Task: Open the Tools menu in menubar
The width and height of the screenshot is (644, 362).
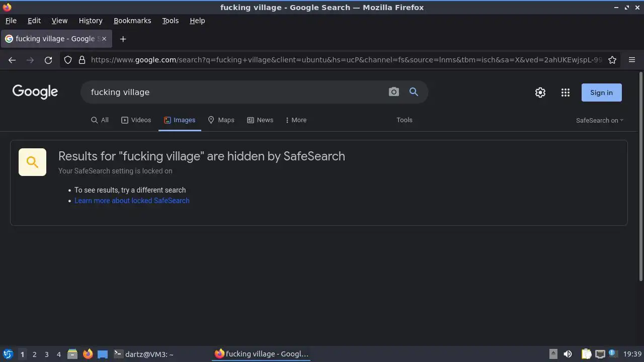Action: tap(170, 21)
